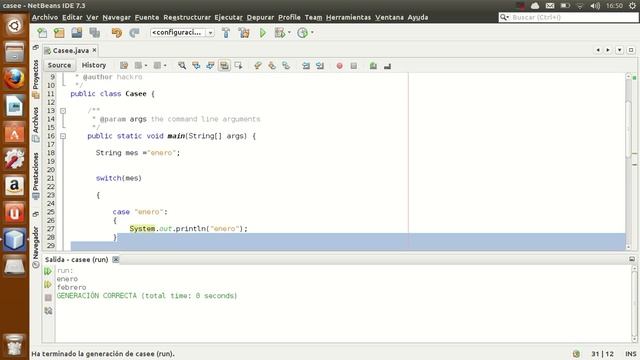Click the Find Selection magnifier icon
The width and height of the screenshot is (640, 360).
click(x=182, y=65)
